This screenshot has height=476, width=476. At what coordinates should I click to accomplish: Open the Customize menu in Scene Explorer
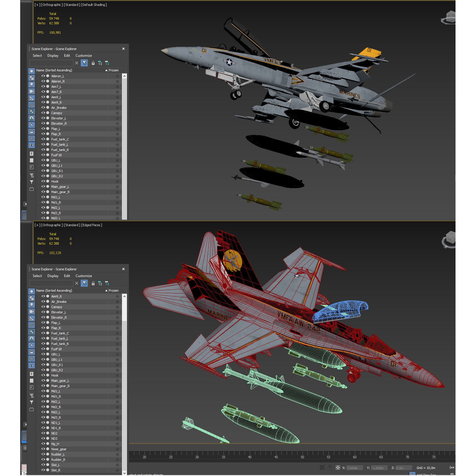[x=84, y=55]
